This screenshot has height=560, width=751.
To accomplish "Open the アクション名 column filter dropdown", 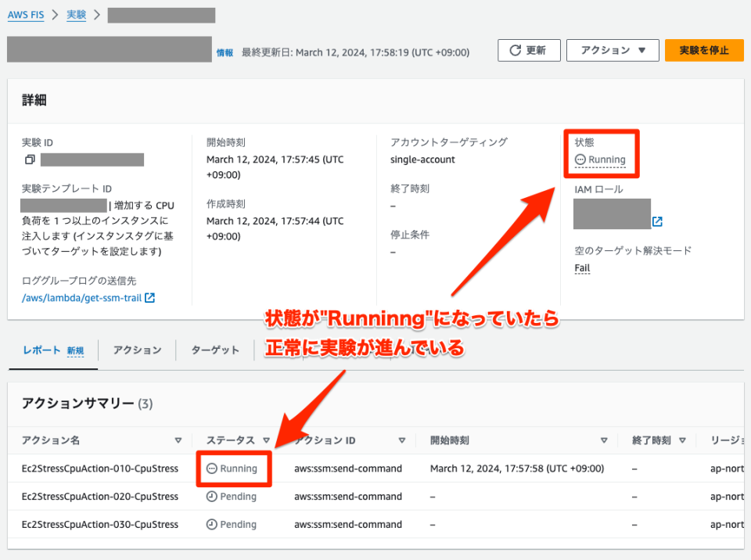I will click(x=178, y=440).
